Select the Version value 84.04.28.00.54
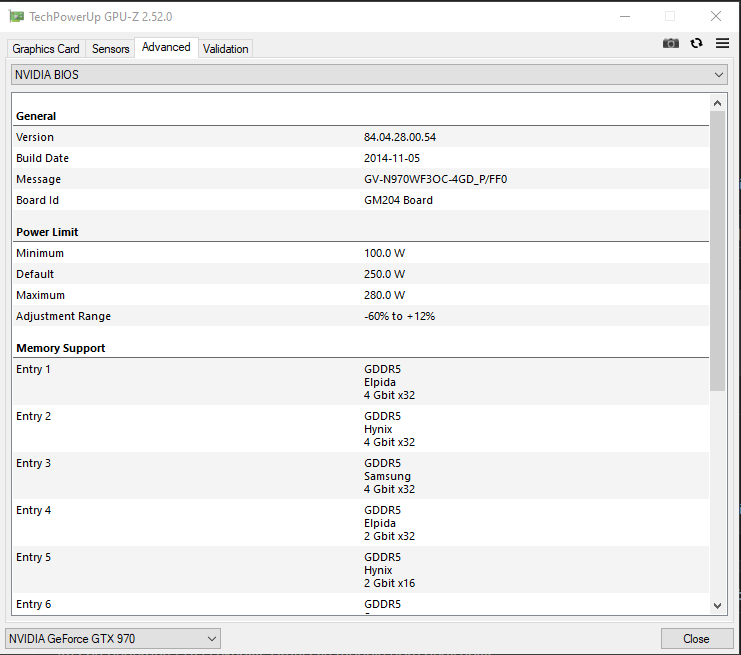The height and width of the screenshot is (655, 741). [400, 137]
